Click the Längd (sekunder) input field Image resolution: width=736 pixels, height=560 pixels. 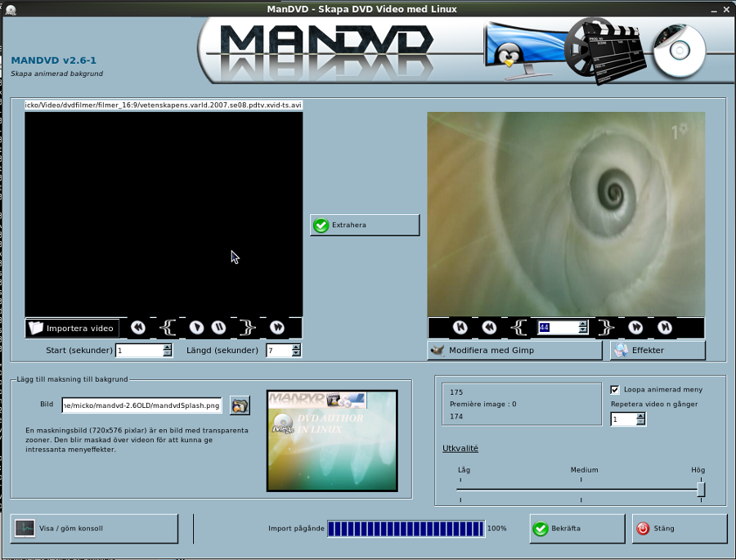coord(279,351)
